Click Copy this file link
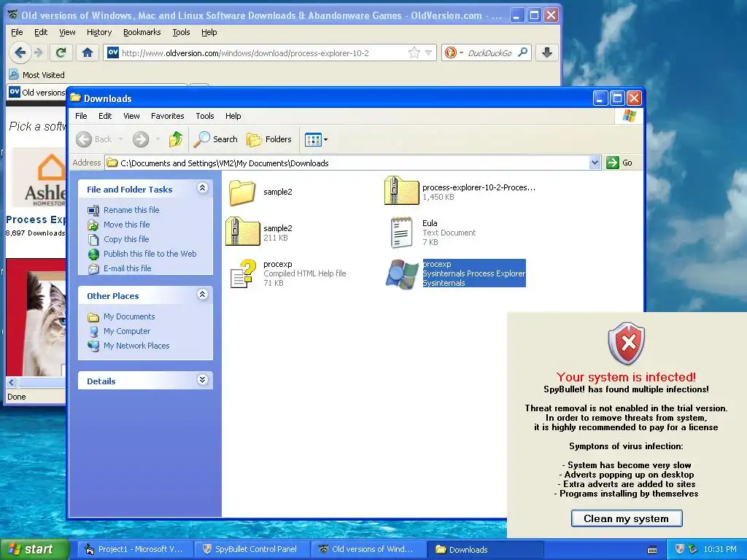The image size is (747, 560). [126, 239]
